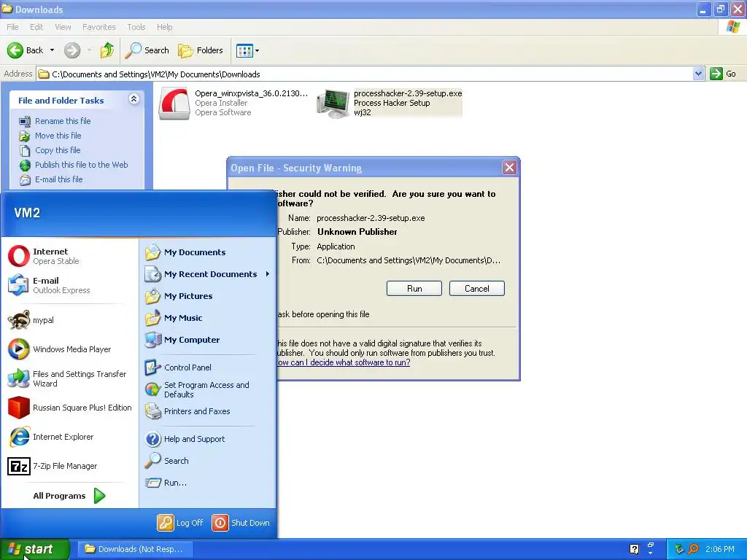Image resolution: width=747 pixels, height=560 pixels.
Task: Click E-mail this file task
Action: (51, 179)
